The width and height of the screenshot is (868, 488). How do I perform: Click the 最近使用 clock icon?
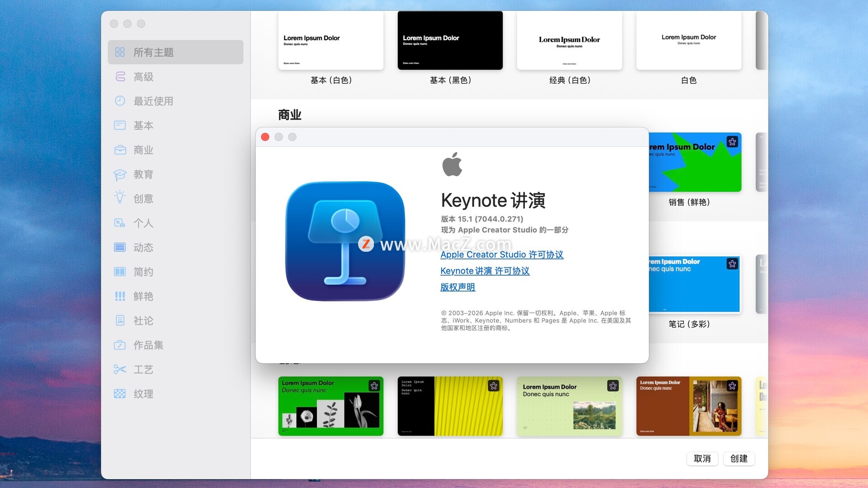point(120,101)
